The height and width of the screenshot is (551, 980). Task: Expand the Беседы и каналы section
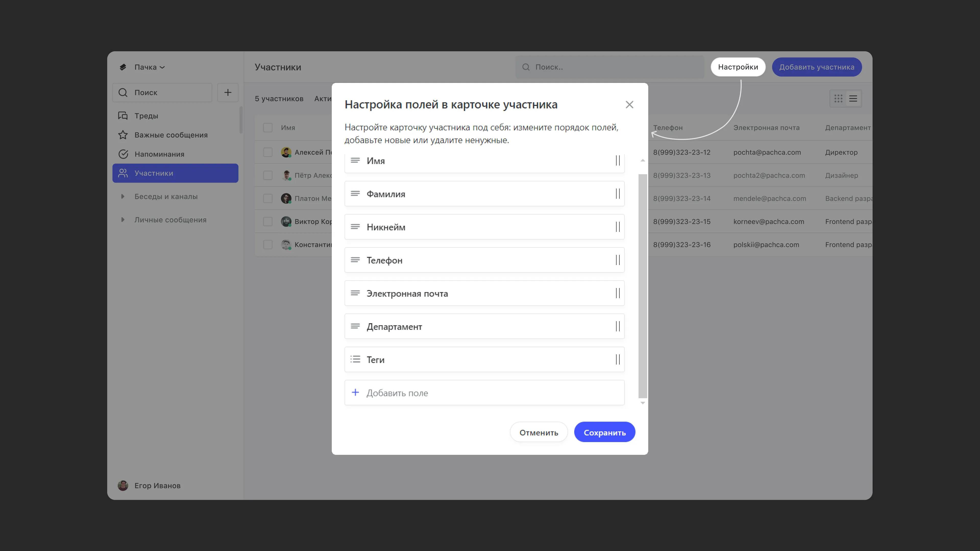[122, 197]
